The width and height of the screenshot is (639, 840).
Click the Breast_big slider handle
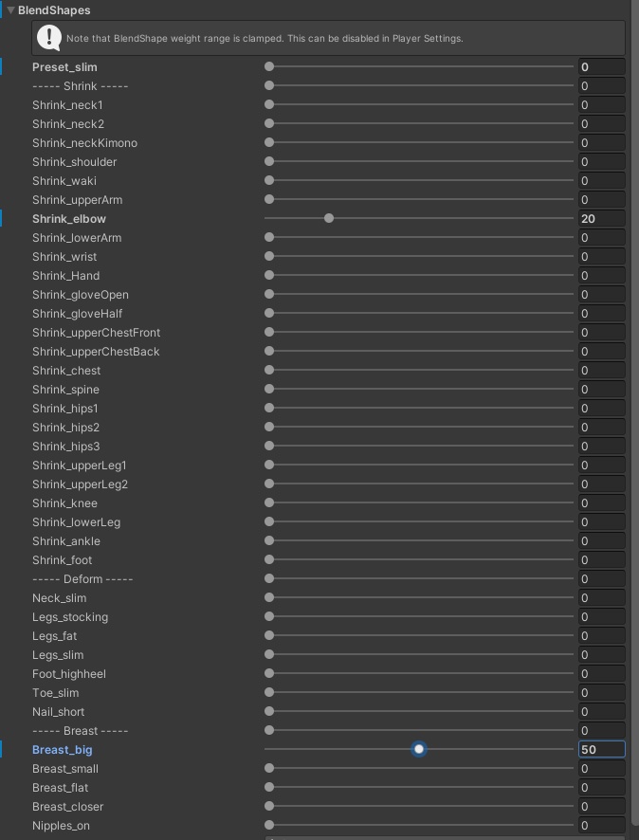coord(418,749)
